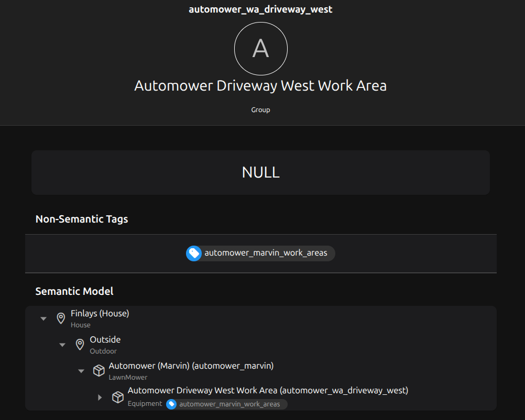Click the automower_wa_driveway_west item name at top
Screen dimensions: 525x420
tap(260, 9)
